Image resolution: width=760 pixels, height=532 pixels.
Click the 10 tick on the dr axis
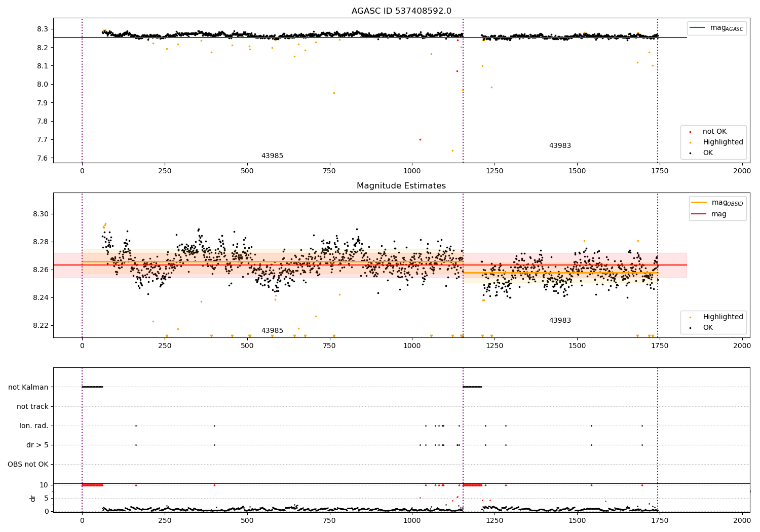point(44,485)
